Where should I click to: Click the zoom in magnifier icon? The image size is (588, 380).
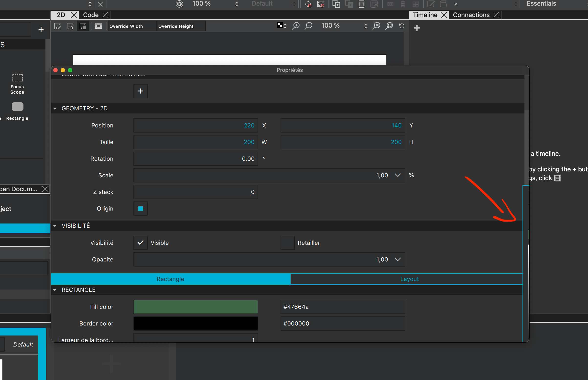coord(296,26)
